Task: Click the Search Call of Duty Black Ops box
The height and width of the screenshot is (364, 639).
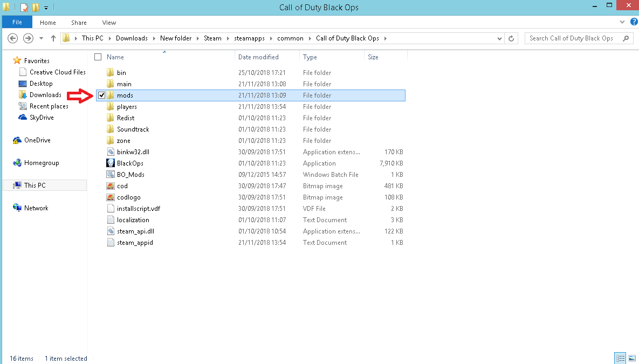Action: [x=579, y=38]
